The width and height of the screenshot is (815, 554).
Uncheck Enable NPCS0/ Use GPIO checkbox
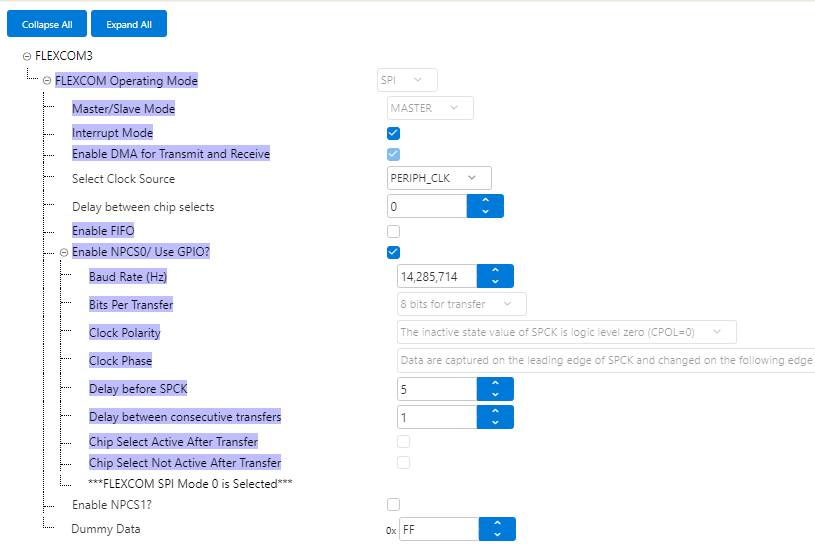click(x=393, y=252)
